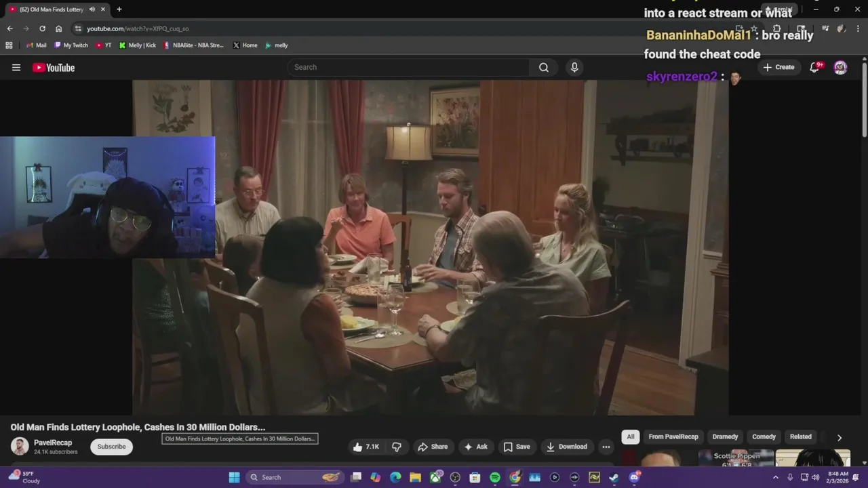The image size is (868, 488).
Task: Save the video to a playlist
Action: point(517,447)
